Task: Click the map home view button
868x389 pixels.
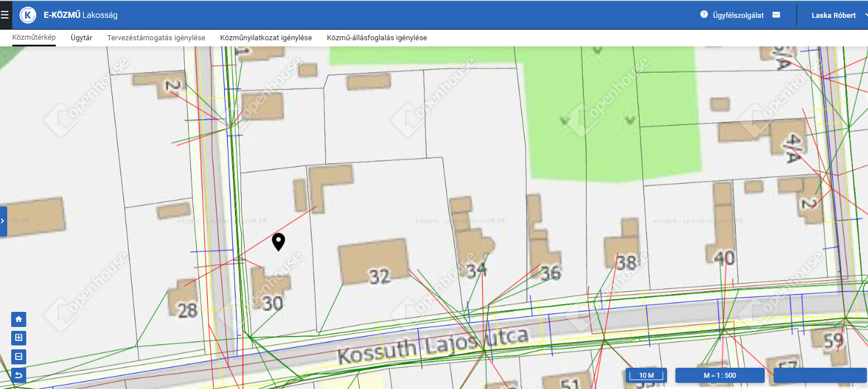Action: coord(19,319)
